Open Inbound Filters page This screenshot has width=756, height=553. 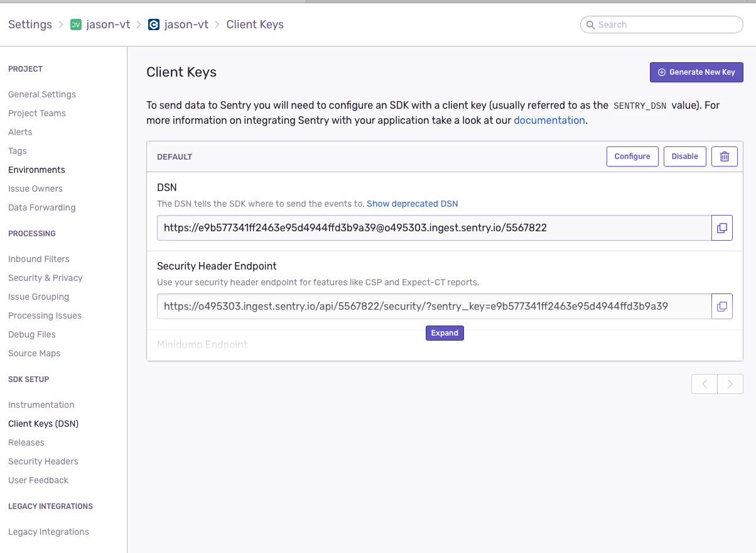click(39, 259)
